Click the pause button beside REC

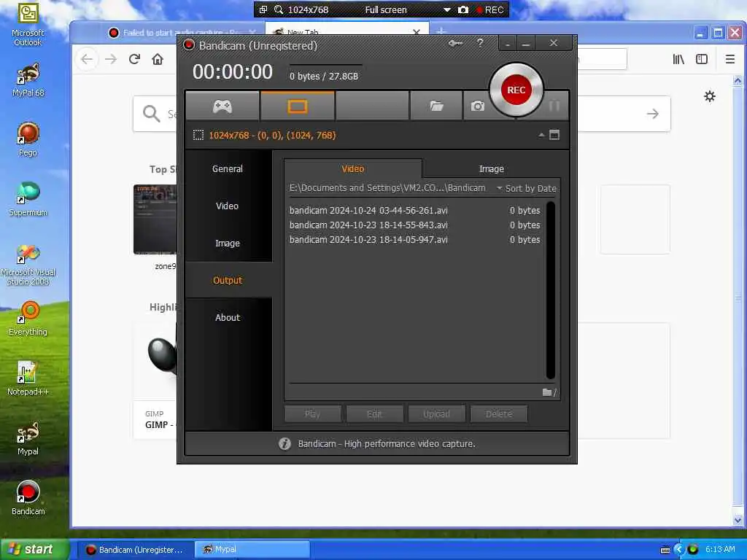pyautogui.click(x=554, y=106)
